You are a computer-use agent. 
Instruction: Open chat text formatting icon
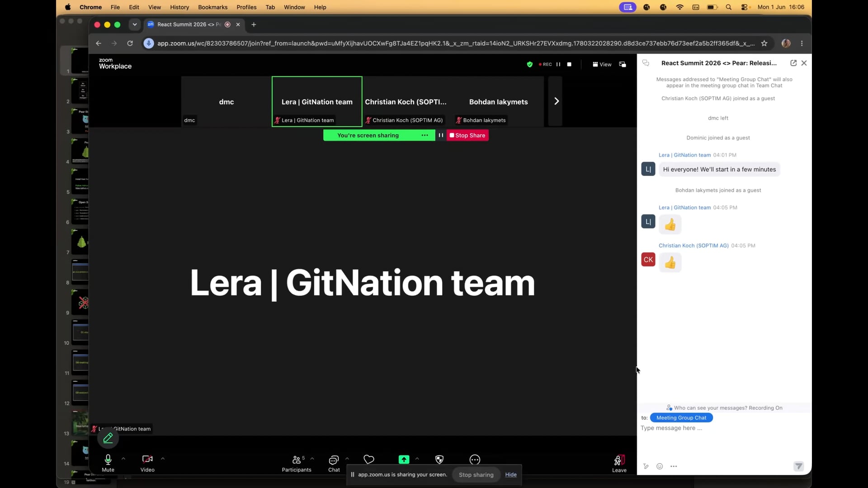tap(646, 466)
